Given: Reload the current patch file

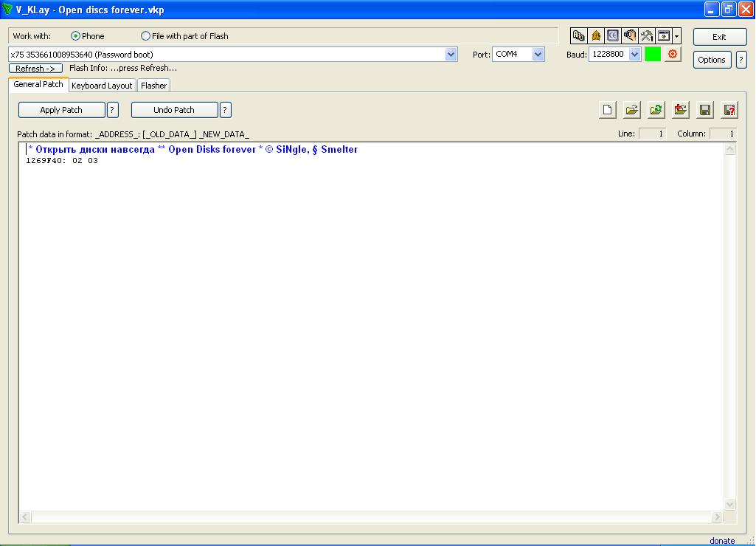Looking at the screenshot, I should point(656,110).
